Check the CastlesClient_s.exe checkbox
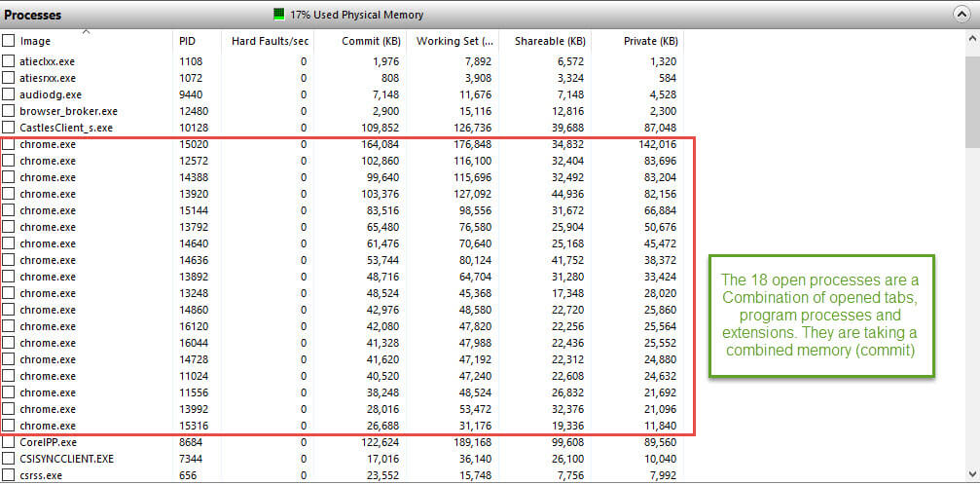 8,128
